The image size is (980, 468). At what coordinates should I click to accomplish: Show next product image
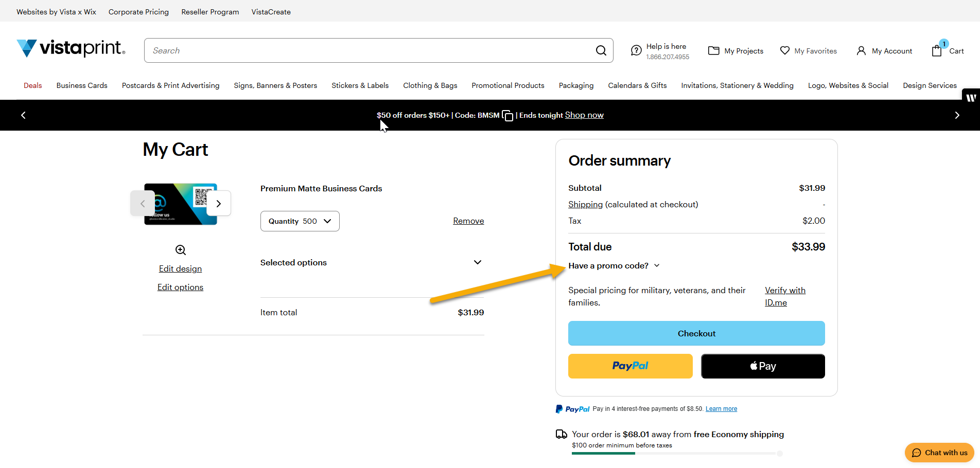[x=219, y=204]
